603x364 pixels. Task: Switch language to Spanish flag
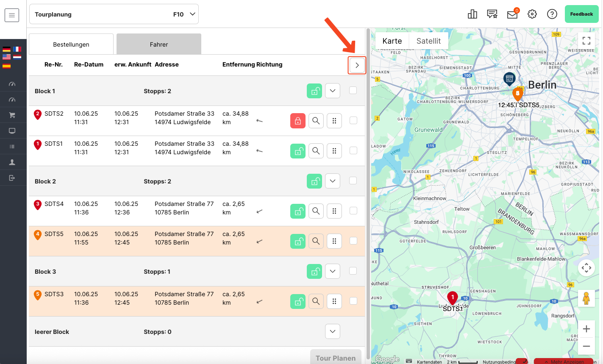pyautogui.click(x=6, y=65)
